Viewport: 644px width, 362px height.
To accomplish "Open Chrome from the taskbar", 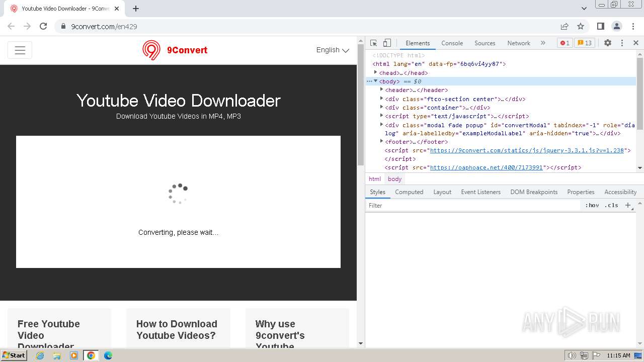I will 91,355.
